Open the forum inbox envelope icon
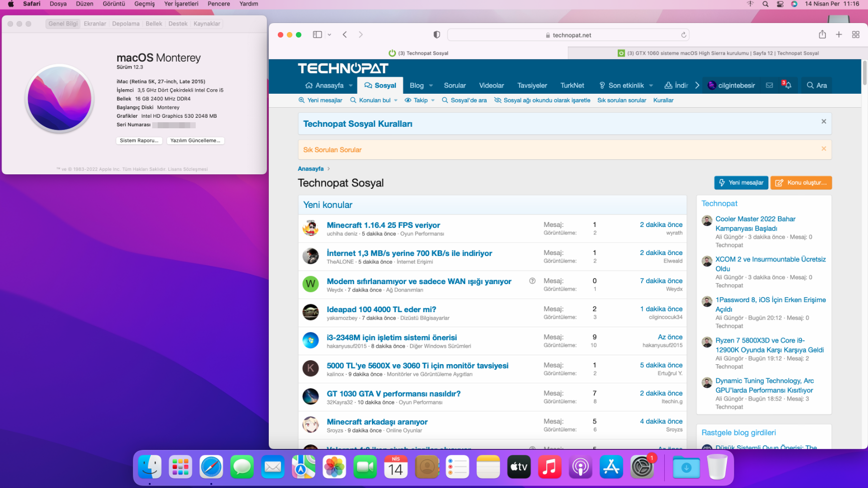 pyautogui.click(x=769, y=85)
